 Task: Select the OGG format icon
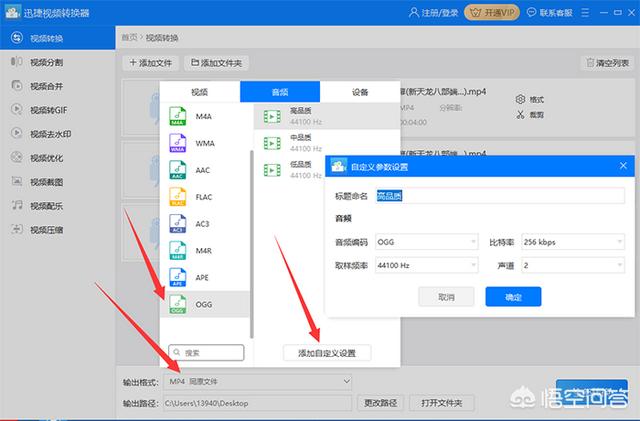point(178,305)
